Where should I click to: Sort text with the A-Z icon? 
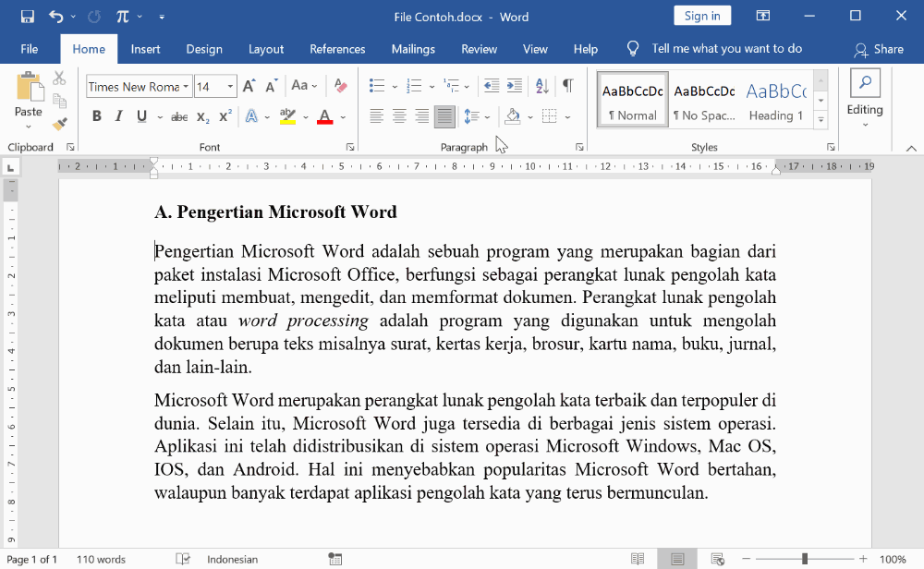[x=542, y=86]
